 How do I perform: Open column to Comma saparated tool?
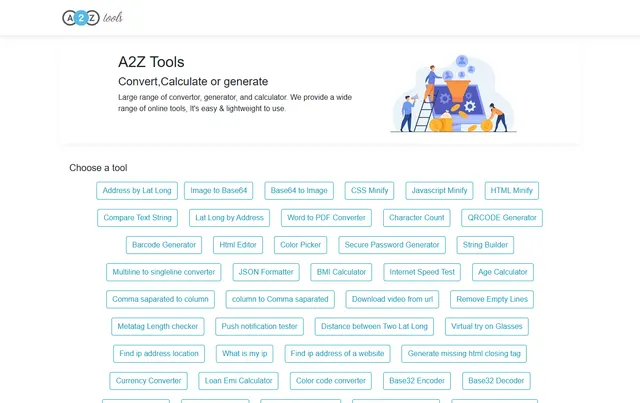280,299
